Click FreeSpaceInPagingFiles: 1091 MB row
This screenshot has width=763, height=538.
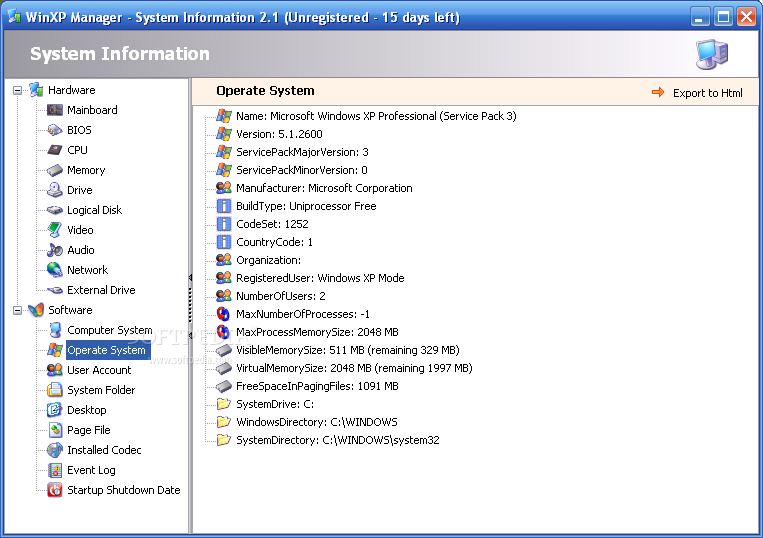pos(317,386)
